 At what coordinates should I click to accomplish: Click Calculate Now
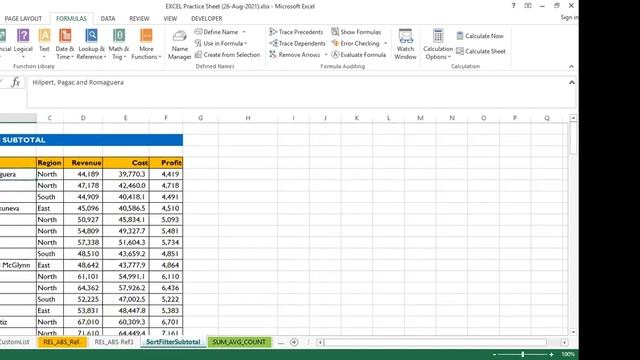[x=480, y=36]
